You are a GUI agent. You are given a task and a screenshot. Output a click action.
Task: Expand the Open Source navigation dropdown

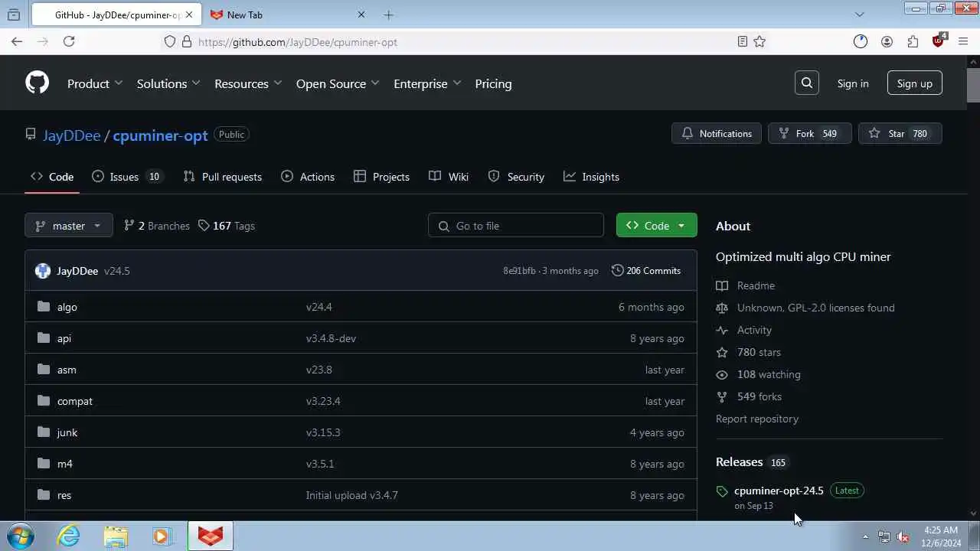pos(338,83)
